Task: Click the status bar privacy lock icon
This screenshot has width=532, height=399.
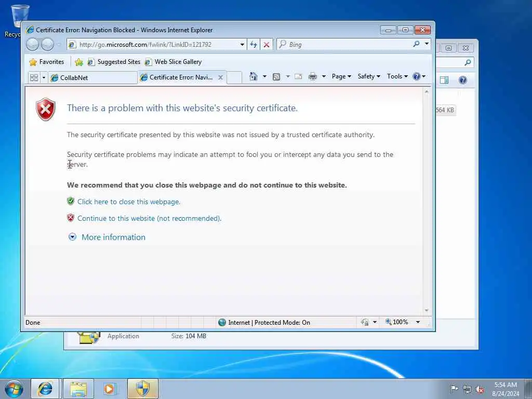Action: (x=365, y=322)
